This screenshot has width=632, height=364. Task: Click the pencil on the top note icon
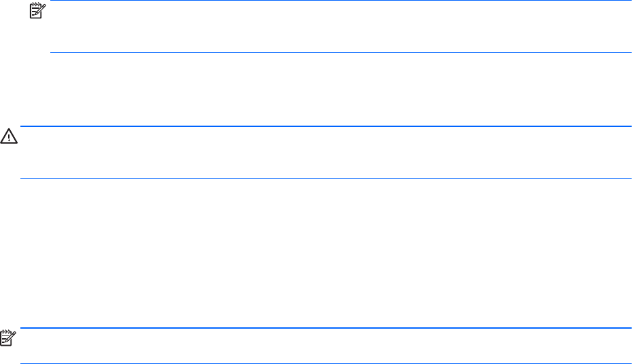point(41,10)
